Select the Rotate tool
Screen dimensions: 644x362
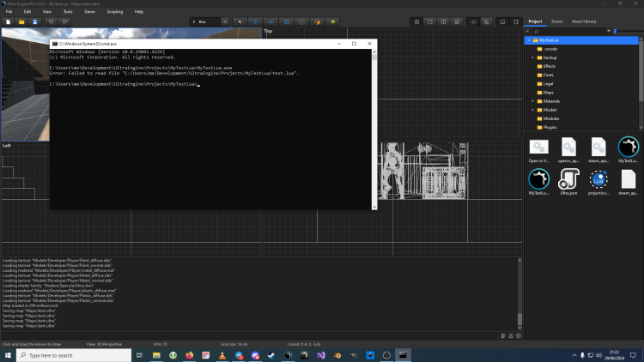tap(271, 21)
